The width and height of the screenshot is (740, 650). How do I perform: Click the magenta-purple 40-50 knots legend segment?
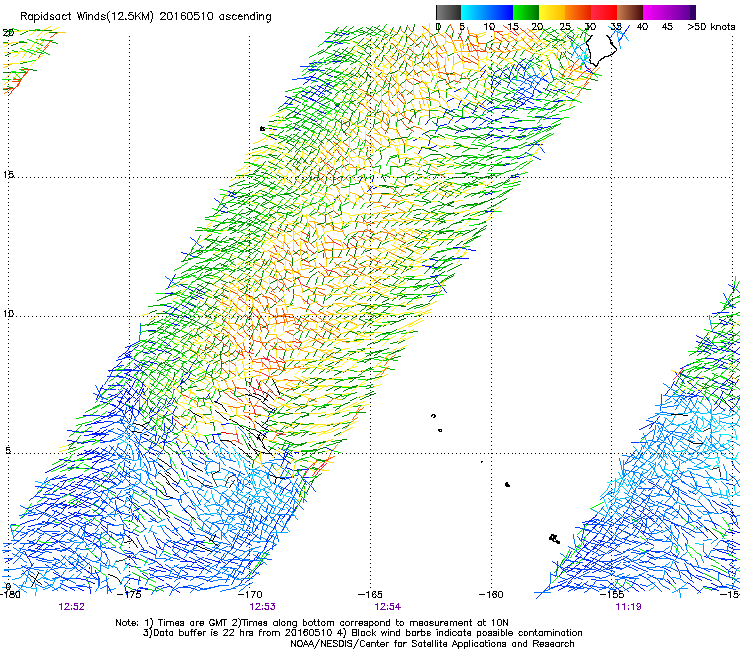click(x=669, y=12)
